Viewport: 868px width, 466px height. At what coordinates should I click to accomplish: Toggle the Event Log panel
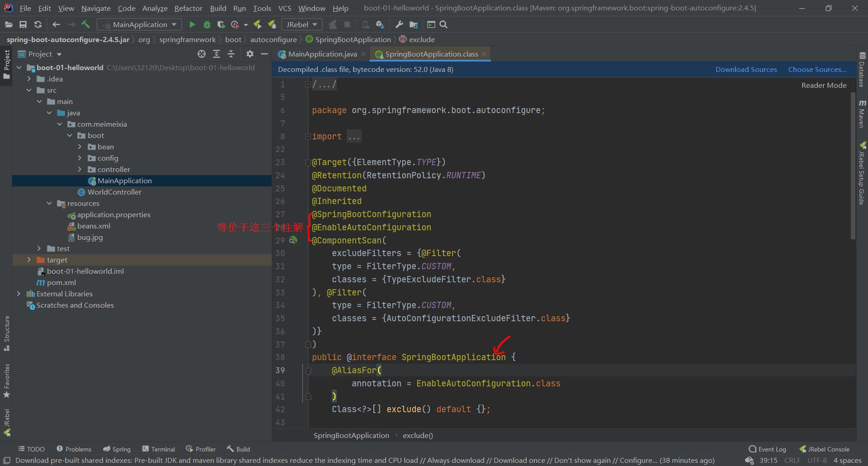[x=767, y=449]
